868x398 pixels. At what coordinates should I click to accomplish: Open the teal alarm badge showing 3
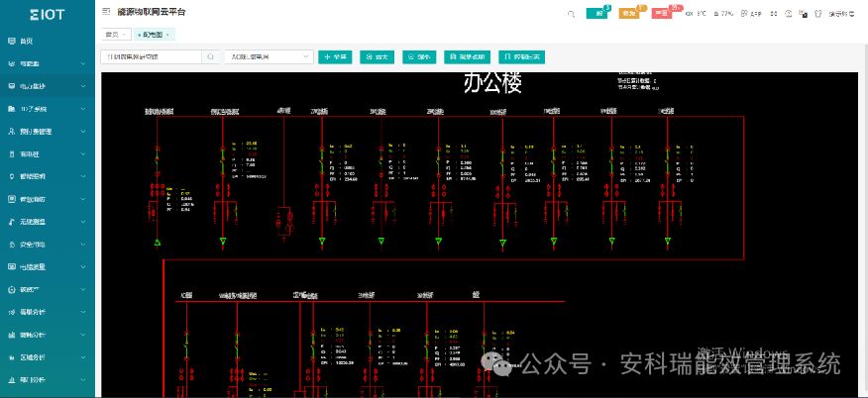597,13
